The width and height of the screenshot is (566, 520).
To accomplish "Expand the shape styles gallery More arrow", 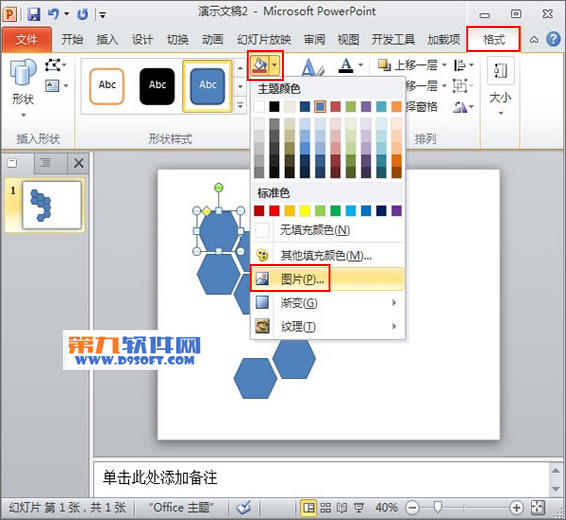I will pyautogui.click(x=240, y=105).
